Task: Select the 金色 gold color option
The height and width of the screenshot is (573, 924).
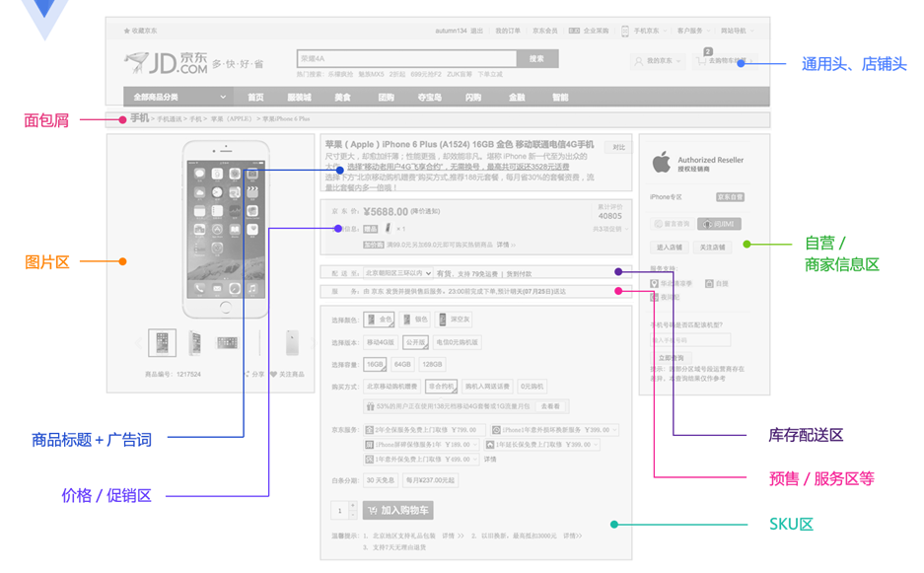Action: [379, 320]
